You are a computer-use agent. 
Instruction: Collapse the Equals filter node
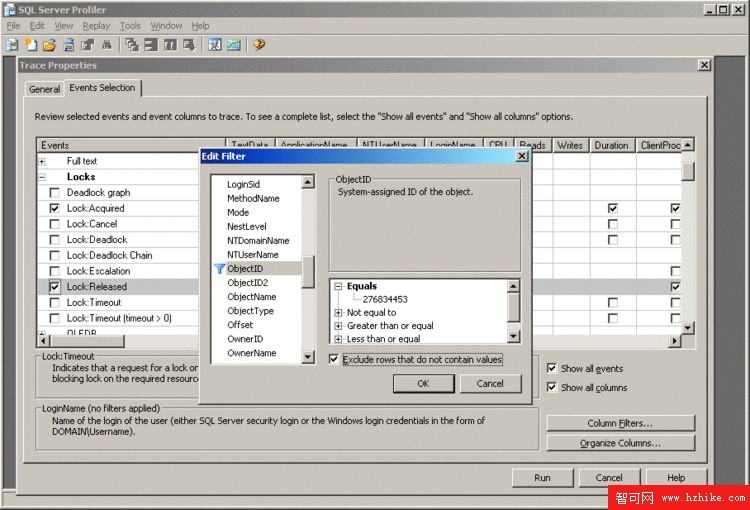point(338,287)
